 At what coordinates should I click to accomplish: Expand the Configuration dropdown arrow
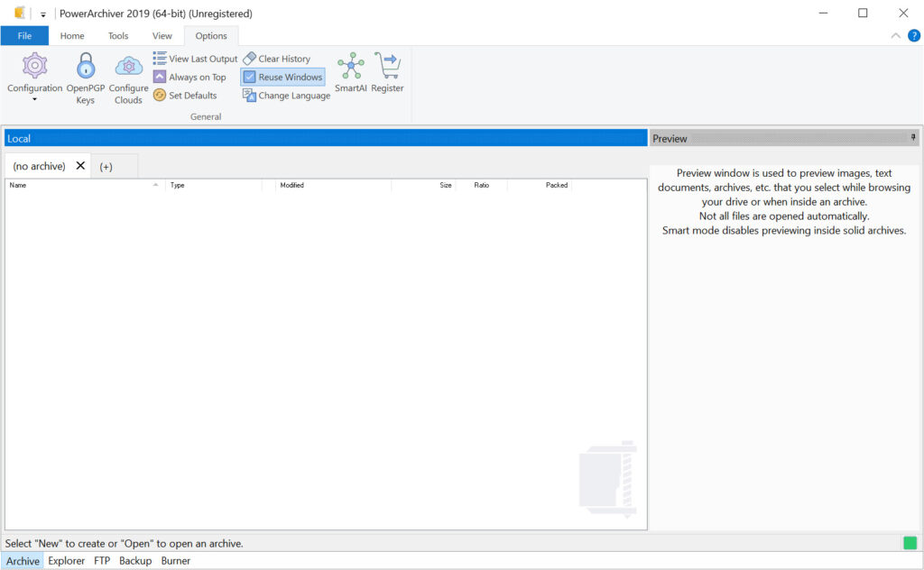point(35,99)
